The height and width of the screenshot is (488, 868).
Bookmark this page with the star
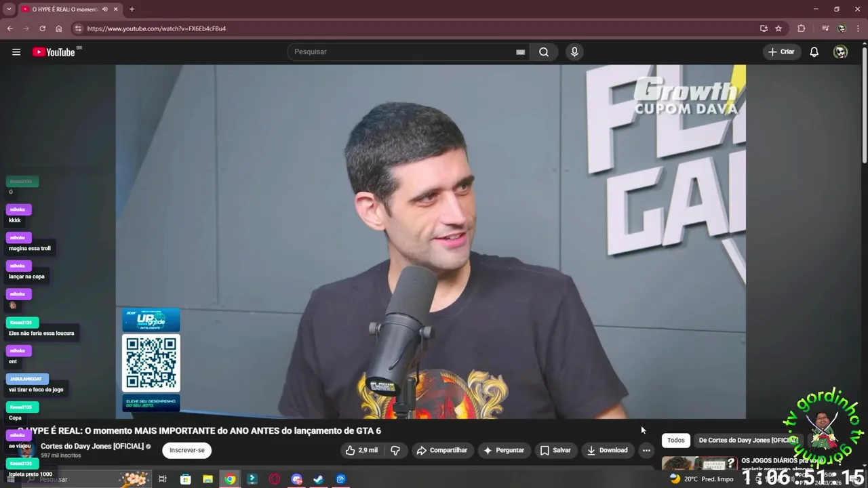click(x=778, y=28)
